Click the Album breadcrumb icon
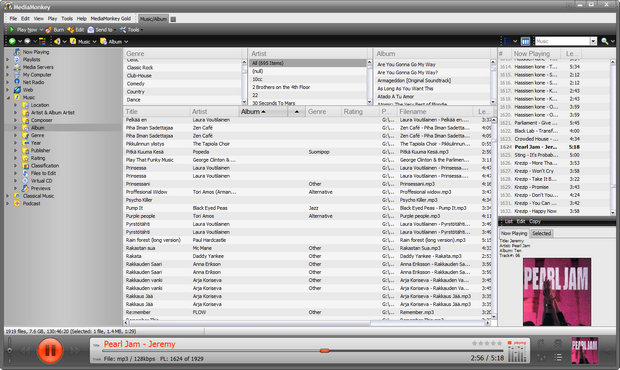Screen dimensions: 620x370 [x=104, y=41]
